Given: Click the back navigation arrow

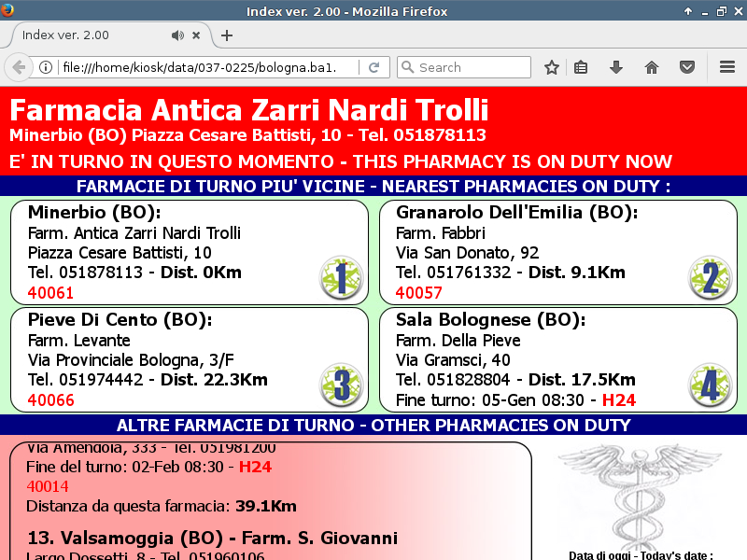Looking at the screenshot, I should click(18, 67).
